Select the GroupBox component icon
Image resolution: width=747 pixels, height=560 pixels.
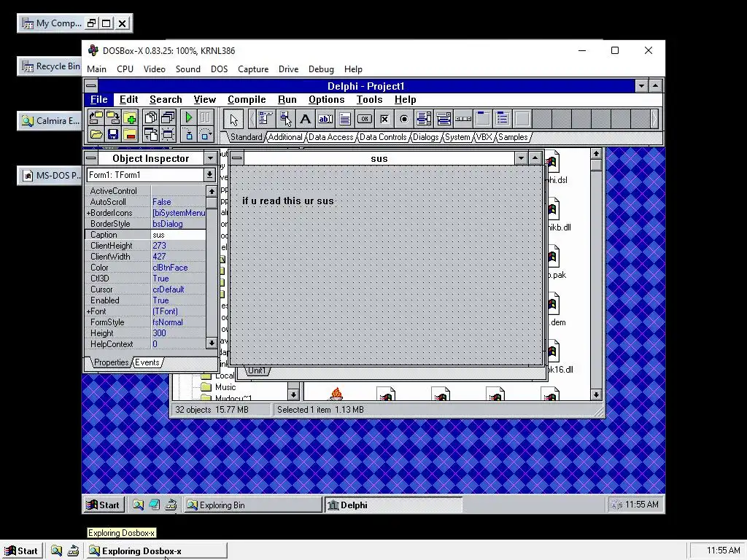pos(483,119)
